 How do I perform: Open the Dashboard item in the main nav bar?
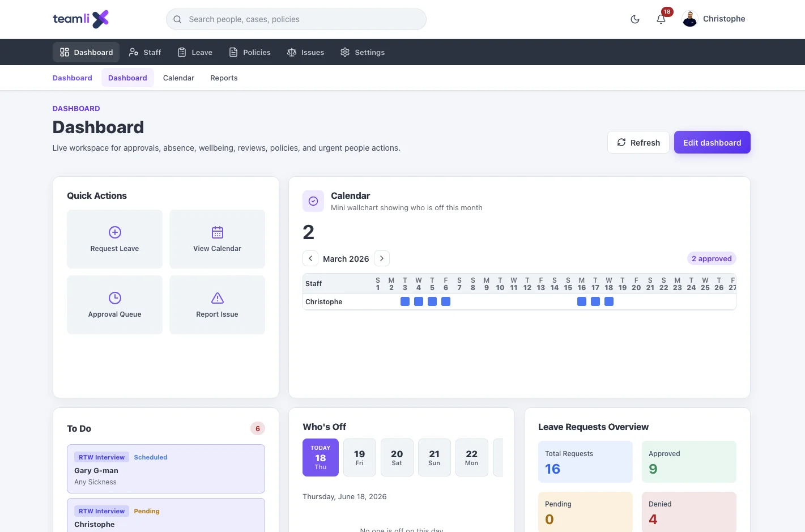pyautogui.click(x=86, y=52)
